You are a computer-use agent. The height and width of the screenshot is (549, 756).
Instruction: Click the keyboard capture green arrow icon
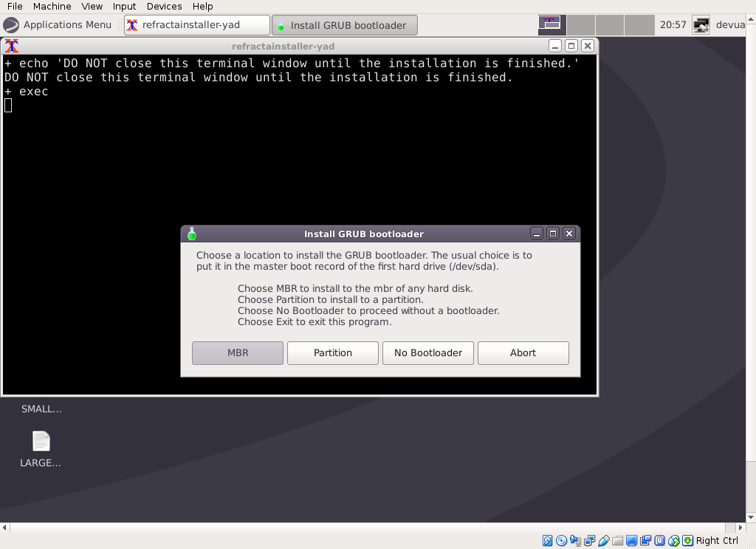687,540
